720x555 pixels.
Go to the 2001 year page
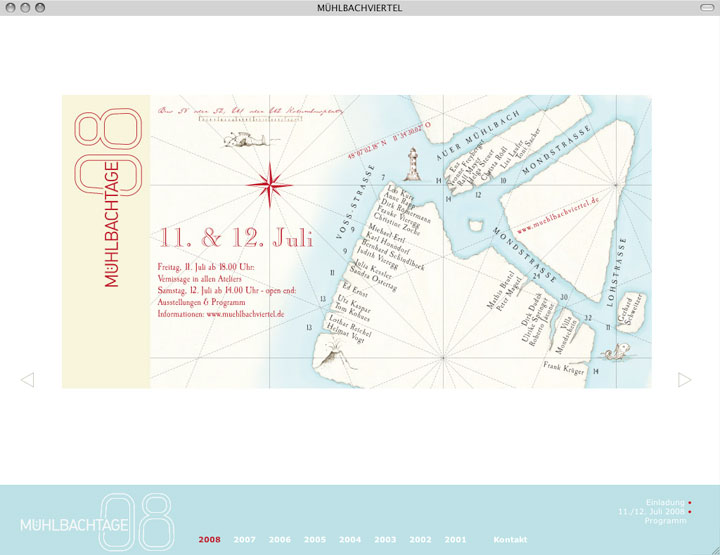[455, 540]
